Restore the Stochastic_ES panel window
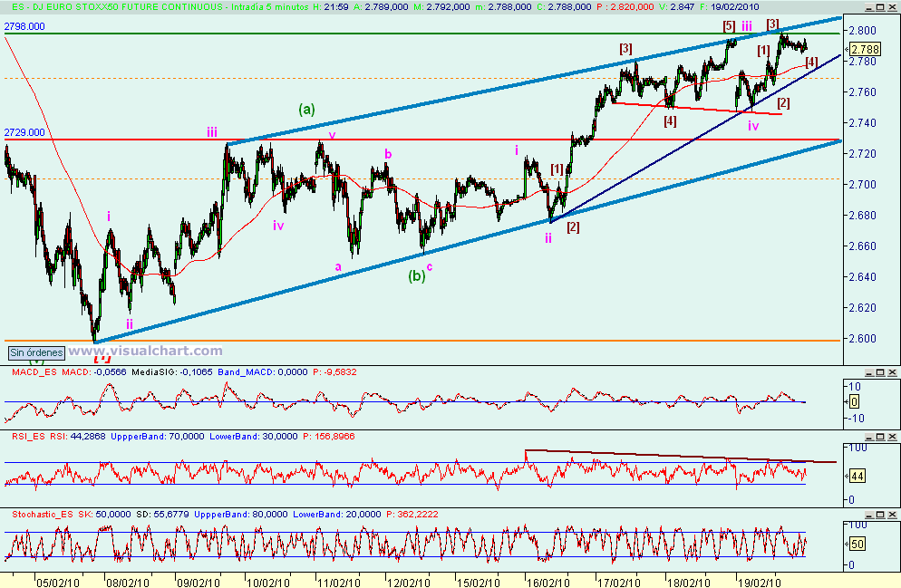Viewport: 901px width, 588px height. tap(879, 516)
